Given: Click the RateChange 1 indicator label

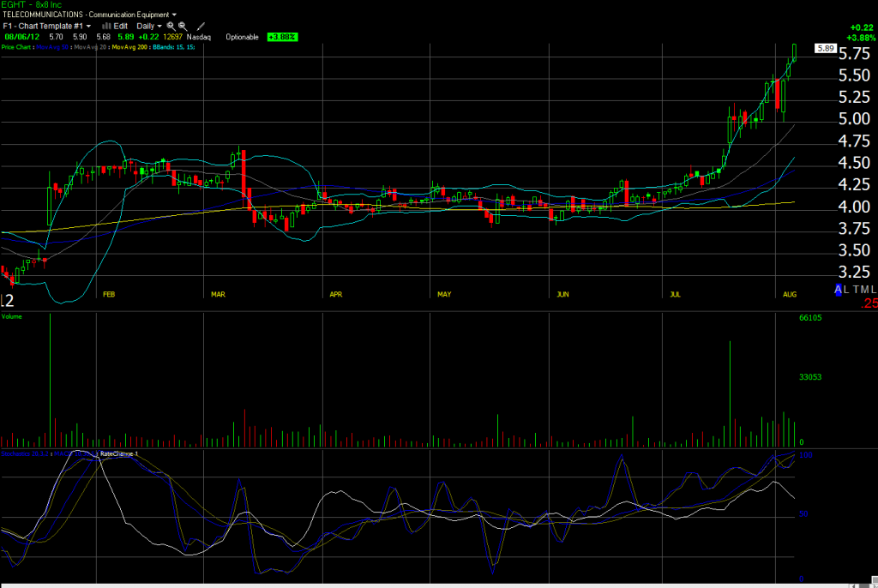Looking at the screenshot, I should (x=118, y=453).
